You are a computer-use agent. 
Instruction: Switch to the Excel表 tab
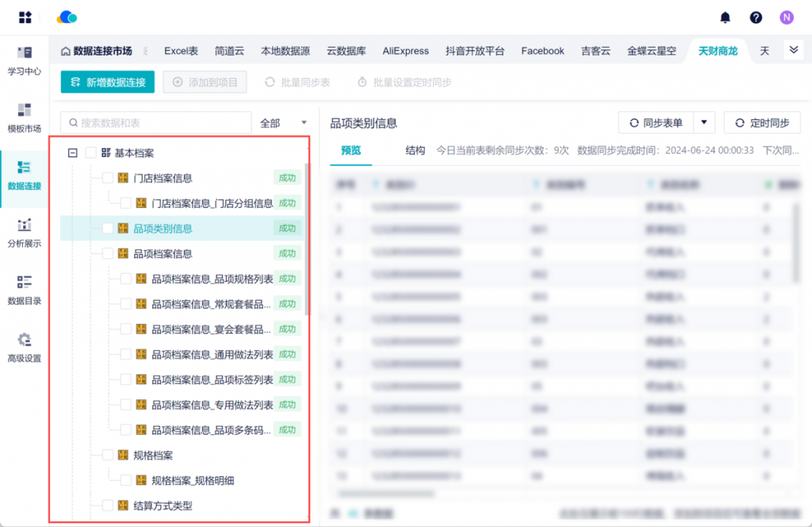(x=182, y=51)
